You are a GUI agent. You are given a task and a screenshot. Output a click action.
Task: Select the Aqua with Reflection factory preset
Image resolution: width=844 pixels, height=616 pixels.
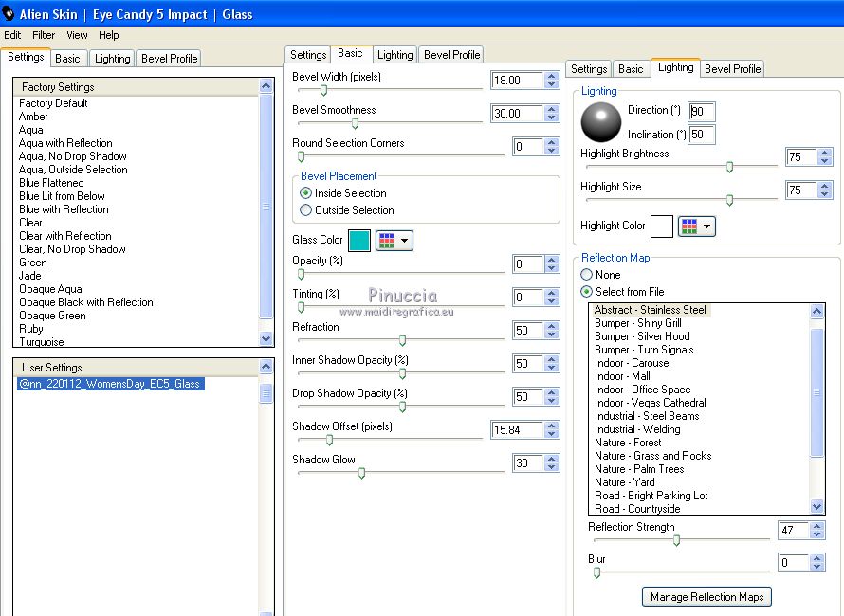pos(65,143)
